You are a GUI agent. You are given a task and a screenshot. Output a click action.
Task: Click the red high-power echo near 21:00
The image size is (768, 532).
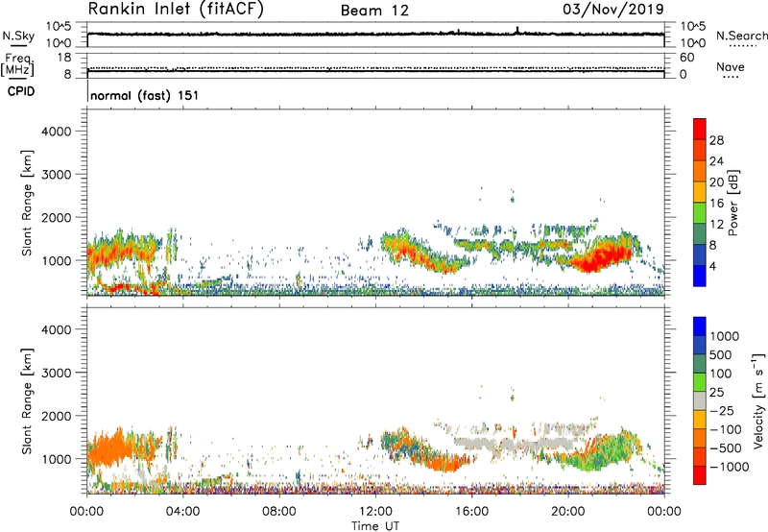(x=601, y=257)
